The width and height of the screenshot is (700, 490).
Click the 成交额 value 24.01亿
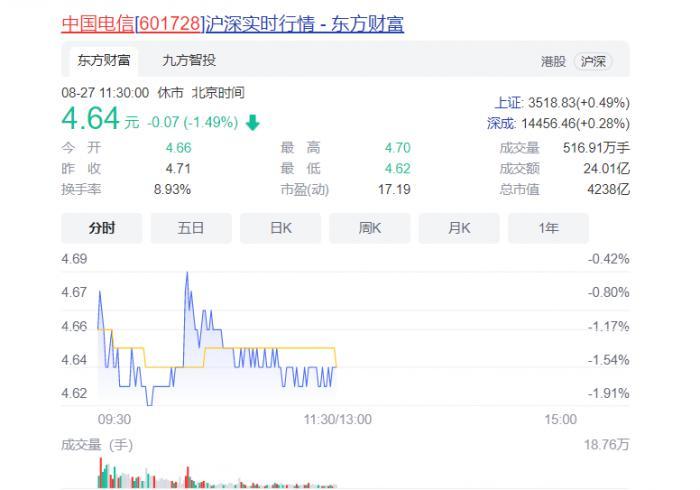[607, 169]
